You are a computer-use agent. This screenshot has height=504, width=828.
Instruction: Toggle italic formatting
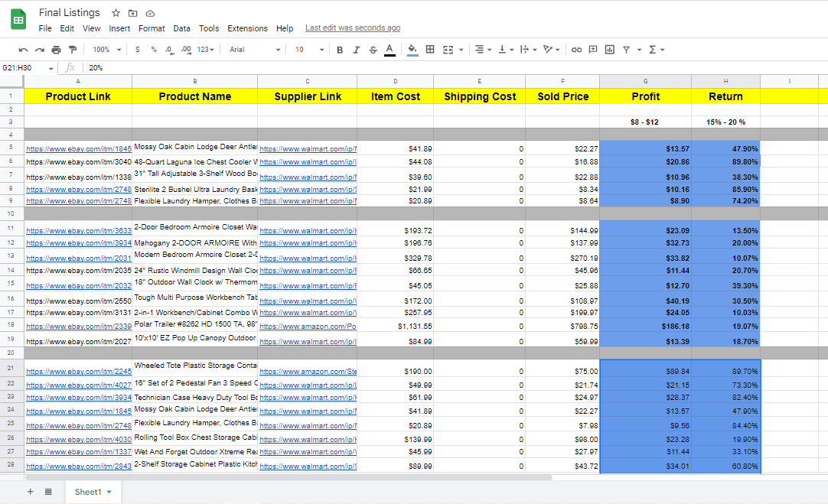pyautogui.click(x=357, y=50)
